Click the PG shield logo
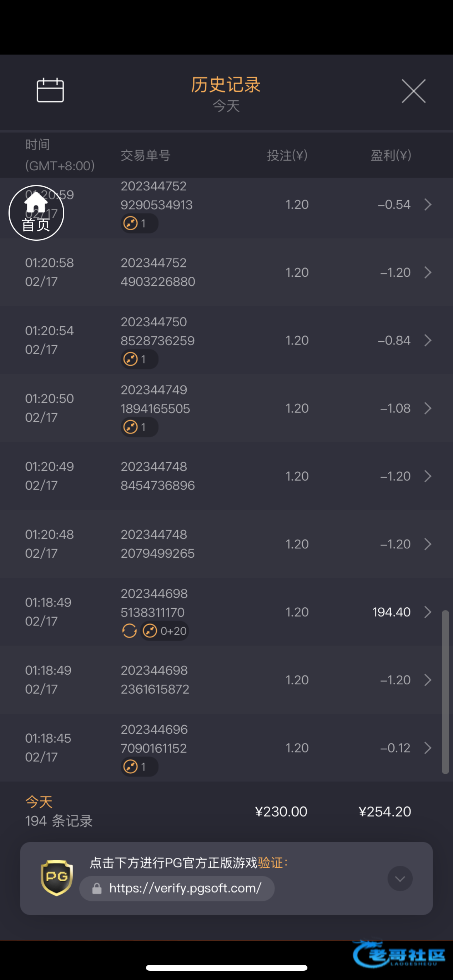 pyautogui.click(x=57, y=877)
